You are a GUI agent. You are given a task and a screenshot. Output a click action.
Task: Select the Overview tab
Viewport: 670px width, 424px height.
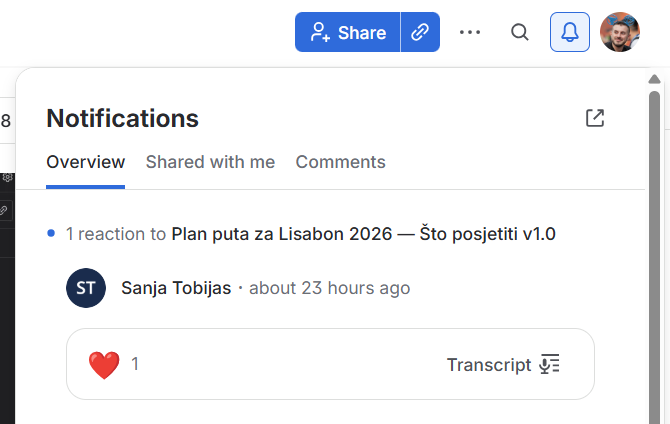click(x=85, y=162)
